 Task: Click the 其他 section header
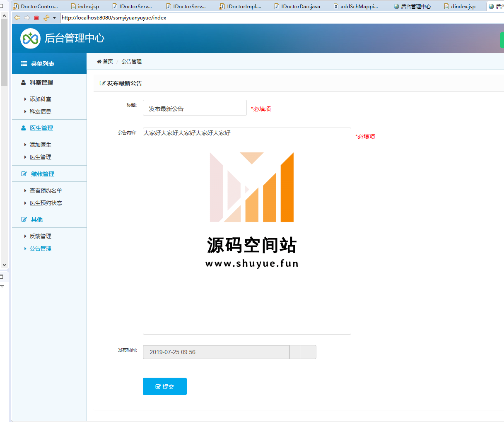(49, 219)
